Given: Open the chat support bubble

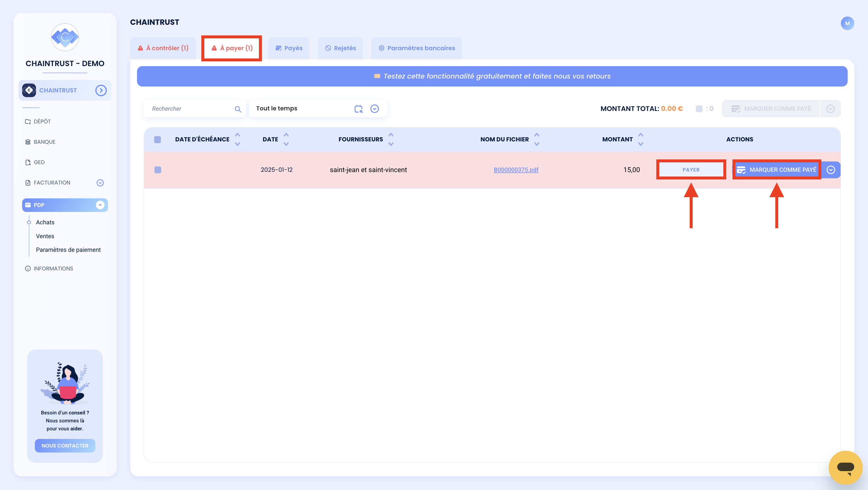Looking at the screenshot, I should tap(846, 468).
